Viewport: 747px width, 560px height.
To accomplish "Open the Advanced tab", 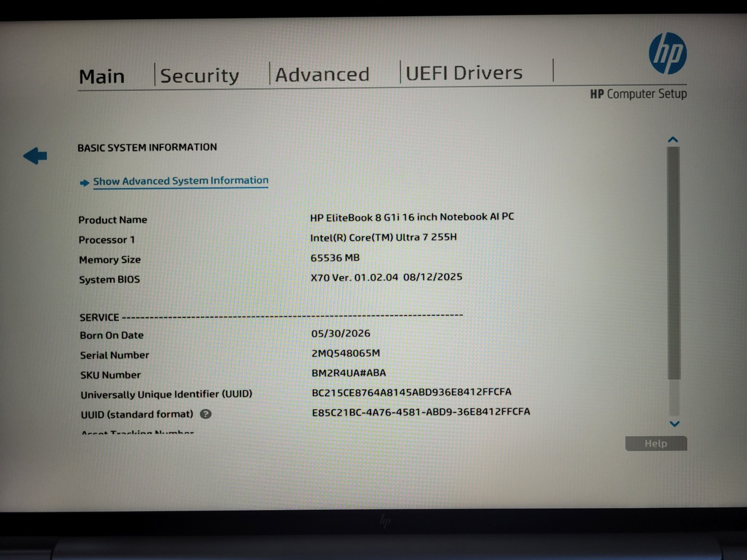I will [x=322, y=75].
